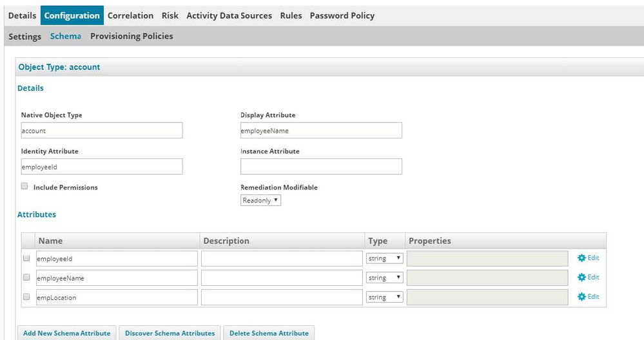Screen dimensions: 644x340
Task: Click the empLocation name field in Attributes
Action: 117,297
